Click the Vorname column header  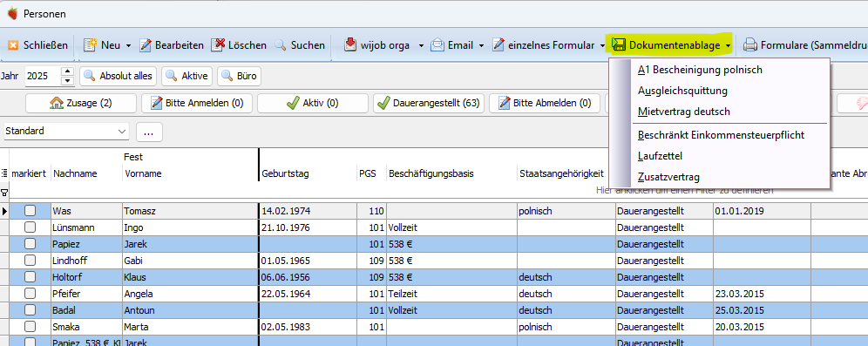190,173
